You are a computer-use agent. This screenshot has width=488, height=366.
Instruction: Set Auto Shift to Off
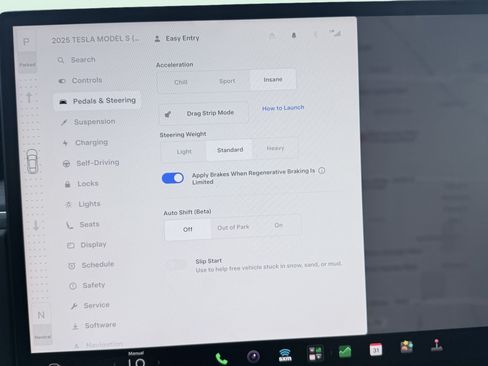pos(188,229)
